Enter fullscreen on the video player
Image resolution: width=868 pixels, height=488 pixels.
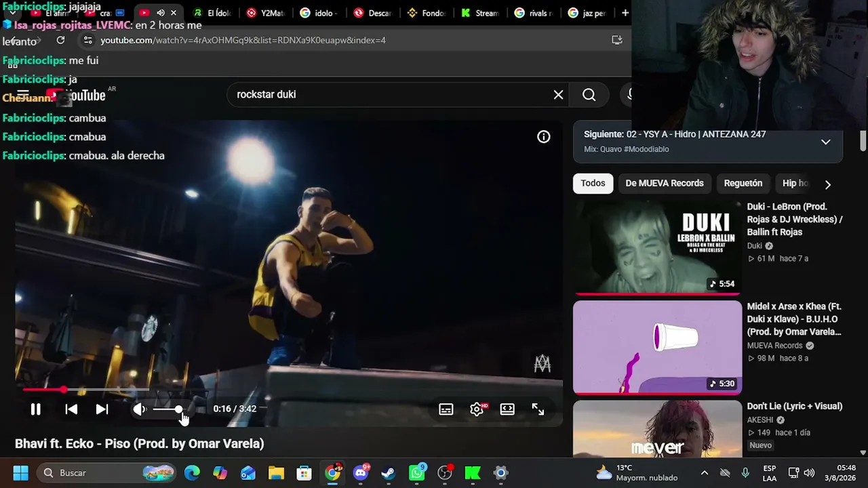(538, 409)
